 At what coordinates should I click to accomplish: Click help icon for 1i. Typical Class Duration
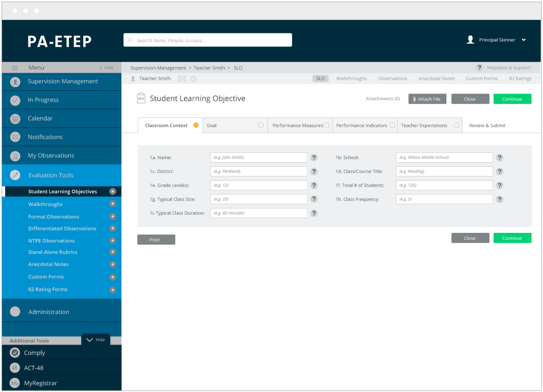coord(314,213)
